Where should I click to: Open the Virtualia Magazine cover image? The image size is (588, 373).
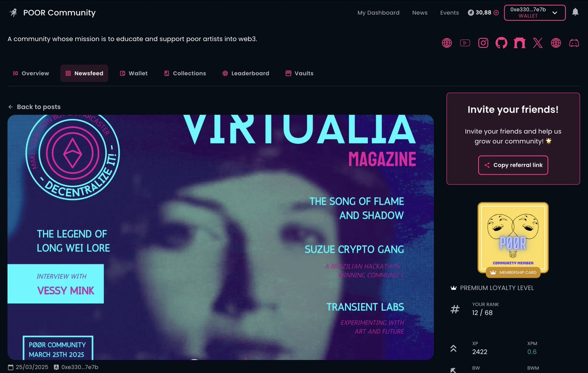(220, 237)
